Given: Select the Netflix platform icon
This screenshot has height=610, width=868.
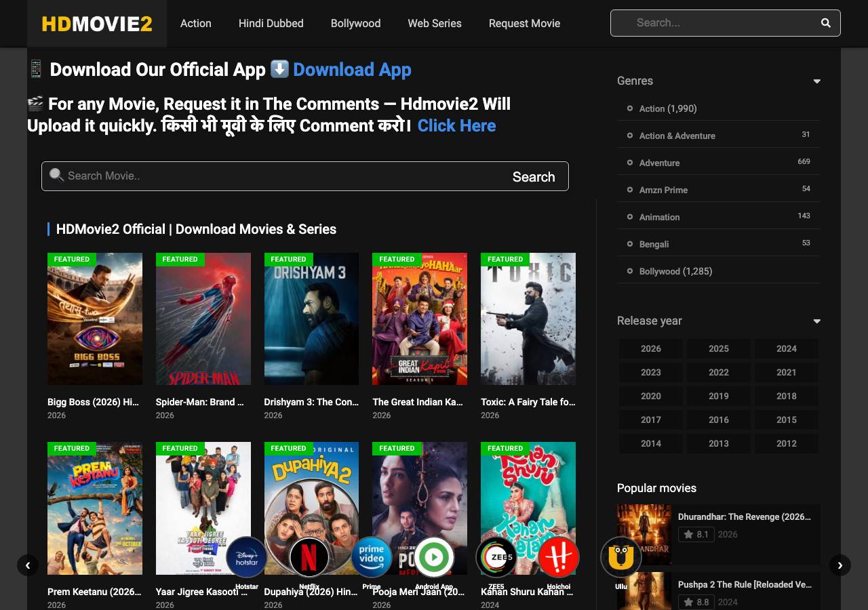Looking at the screenshot, I should [x=309, y=557].
